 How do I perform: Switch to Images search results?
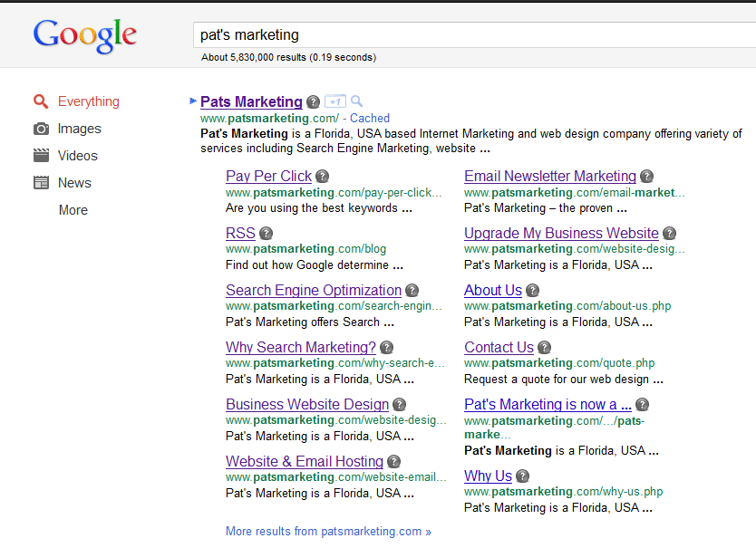(x=79, y=129)
